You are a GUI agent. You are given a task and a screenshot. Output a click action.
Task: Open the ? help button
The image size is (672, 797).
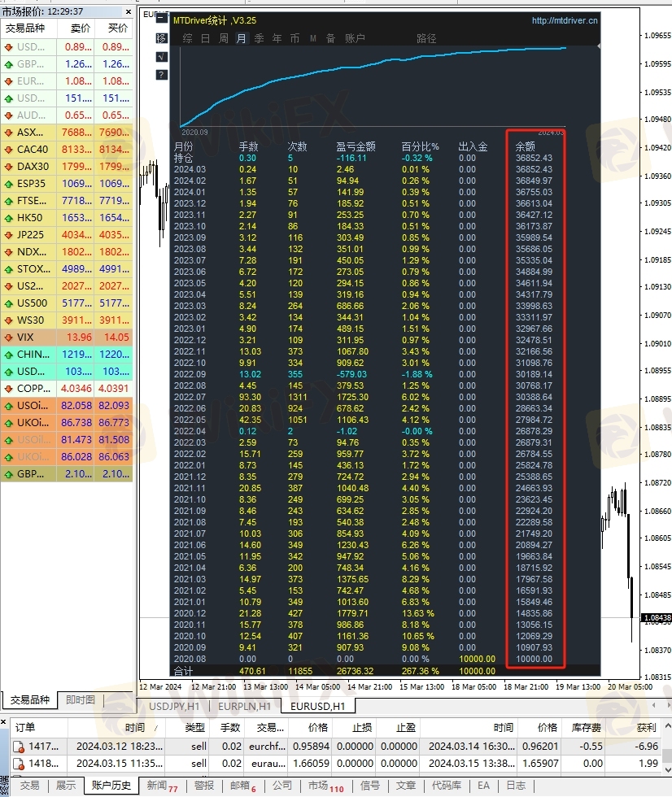coord(161,75)
